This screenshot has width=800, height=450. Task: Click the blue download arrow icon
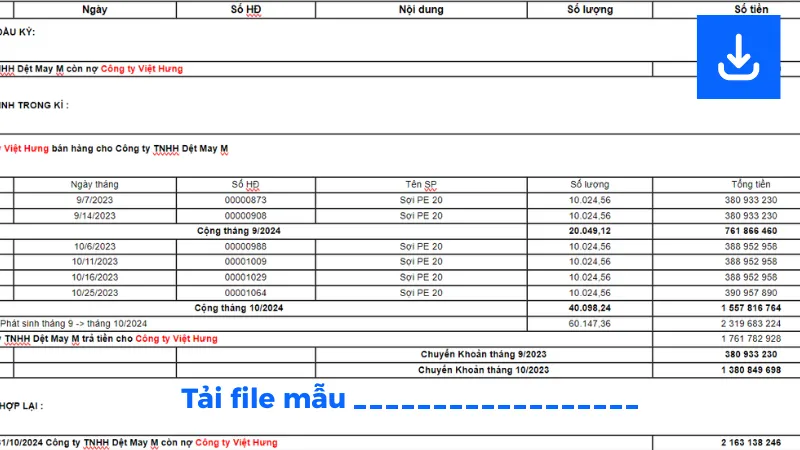pos(738,57)
